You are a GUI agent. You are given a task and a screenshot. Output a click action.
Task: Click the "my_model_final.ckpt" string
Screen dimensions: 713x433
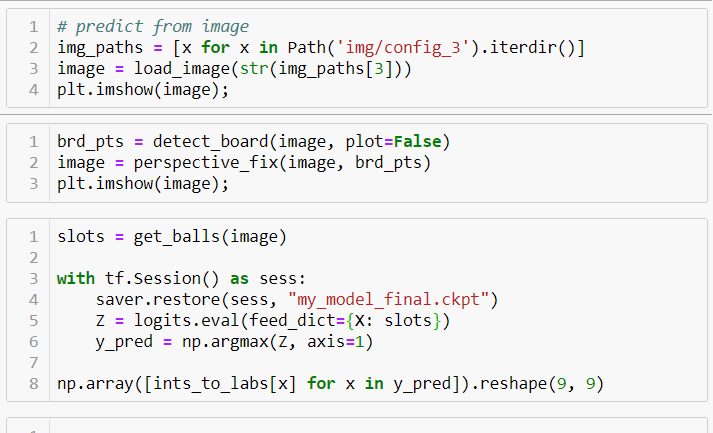(393, 299)
